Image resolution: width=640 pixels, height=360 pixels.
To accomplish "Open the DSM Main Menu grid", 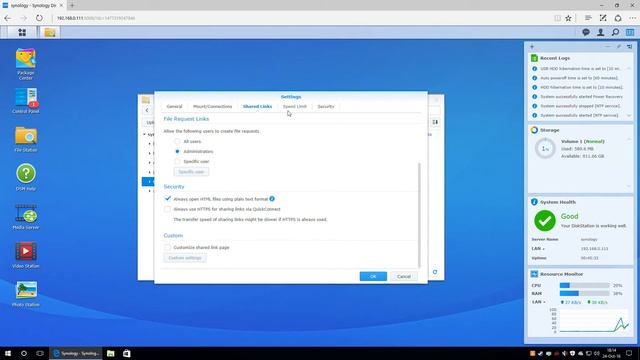I will coord(22,32).
